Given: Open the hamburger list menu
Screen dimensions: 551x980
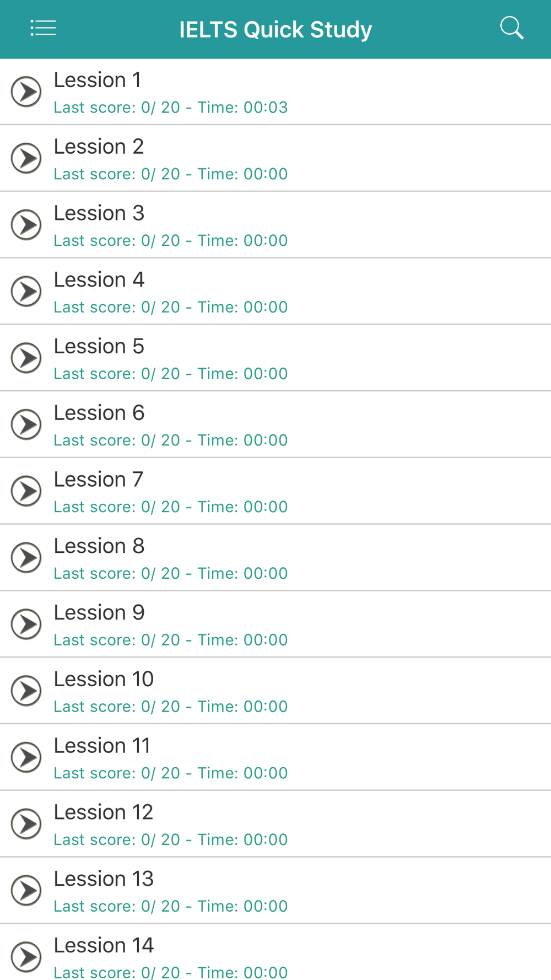Looking at the screenshot, I should tap(43, 28).
